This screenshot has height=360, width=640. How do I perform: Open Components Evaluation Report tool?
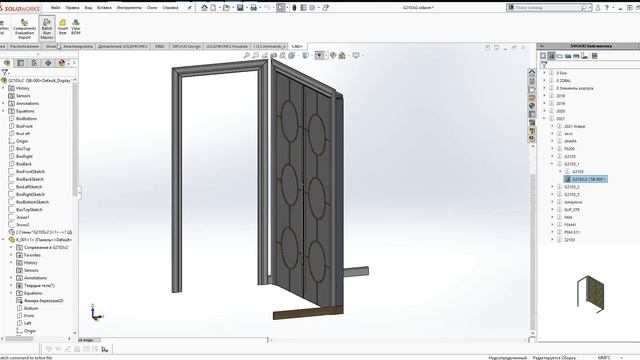24,29
